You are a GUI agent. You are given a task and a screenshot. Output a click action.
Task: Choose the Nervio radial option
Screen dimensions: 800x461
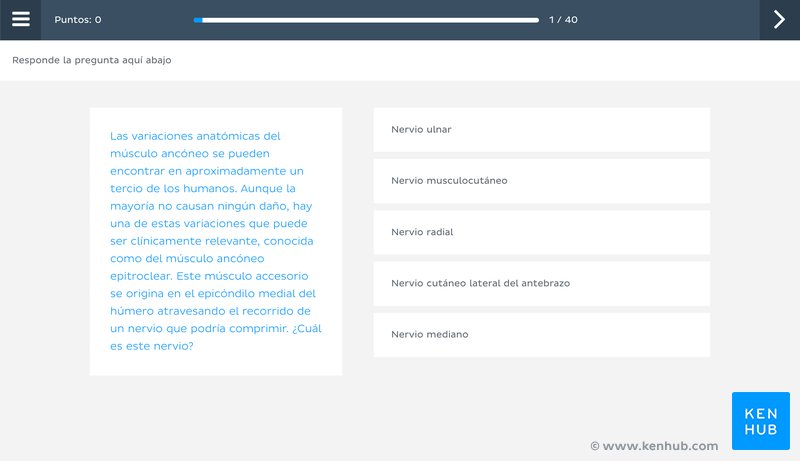[x=541, y=232]
